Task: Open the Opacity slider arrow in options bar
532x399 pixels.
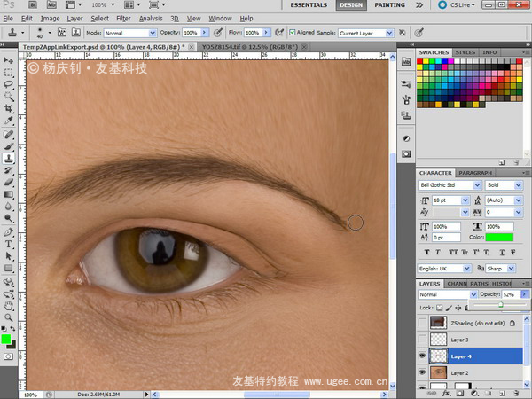Action: click(205, 33)
